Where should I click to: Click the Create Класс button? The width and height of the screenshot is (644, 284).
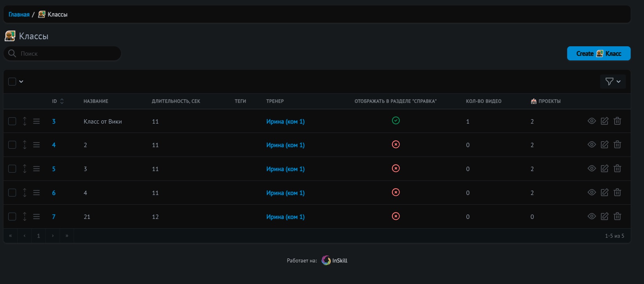(x=599, y=54)
